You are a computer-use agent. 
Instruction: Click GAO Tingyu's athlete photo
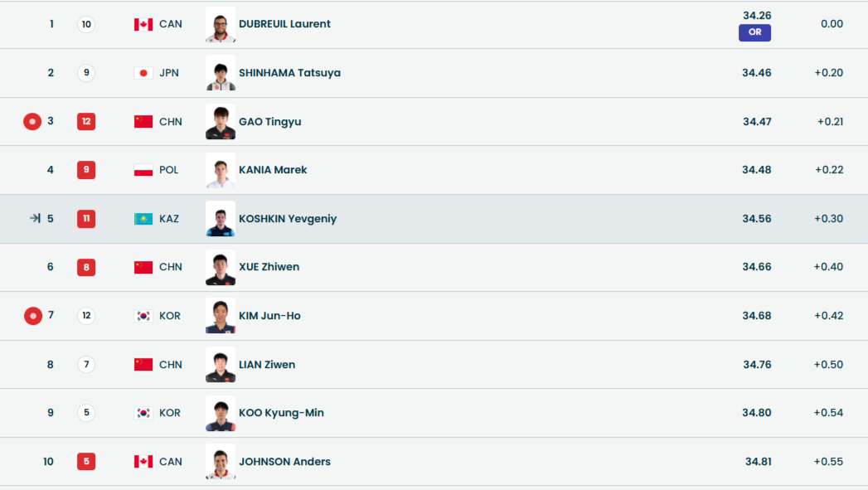tap(221, 122)
